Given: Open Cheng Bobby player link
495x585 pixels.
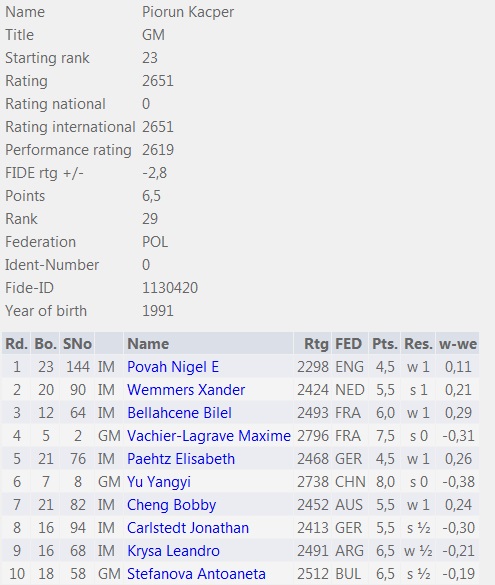Looking at the screenshot, I should [171, 505].
